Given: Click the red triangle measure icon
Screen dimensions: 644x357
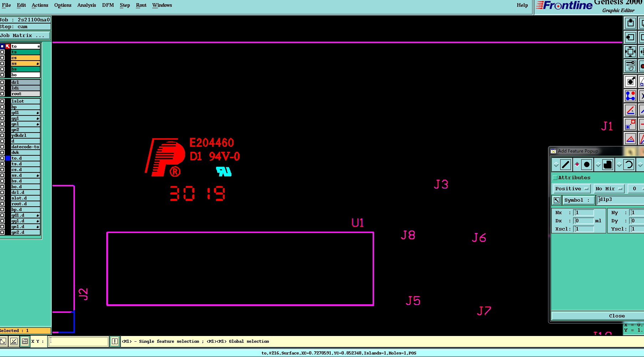Looking at the screenshot, I should pos(630,139).
